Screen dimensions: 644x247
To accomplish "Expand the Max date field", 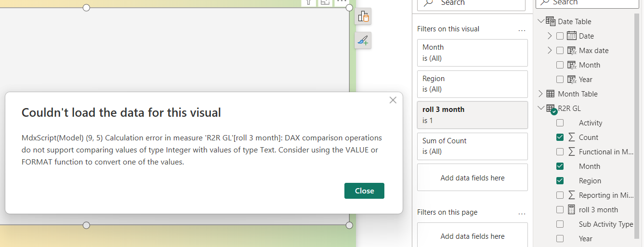I will (x=550, y=50).
